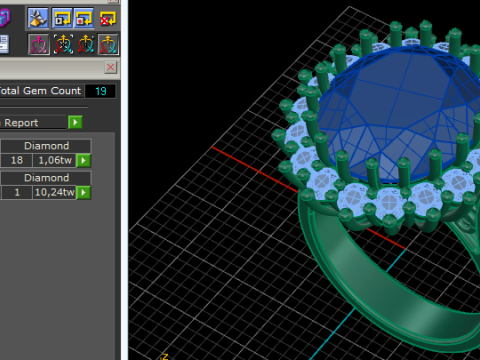This screenshot has height=360, width=480.
Task: Click the third gem-with-arrow icon in the second row
Action: coord(85,44)
